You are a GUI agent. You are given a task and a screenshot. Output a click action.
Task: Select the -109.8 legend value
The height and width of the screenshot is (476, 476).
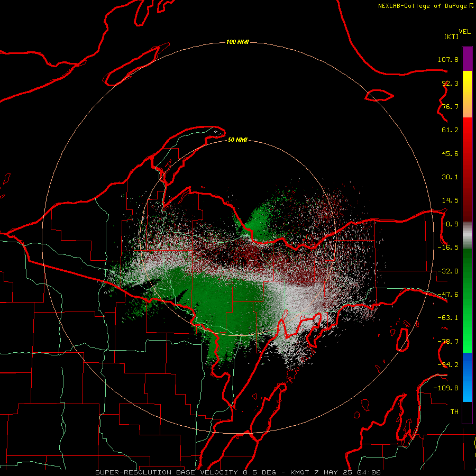pyautogui.click(x=446, y=388)
